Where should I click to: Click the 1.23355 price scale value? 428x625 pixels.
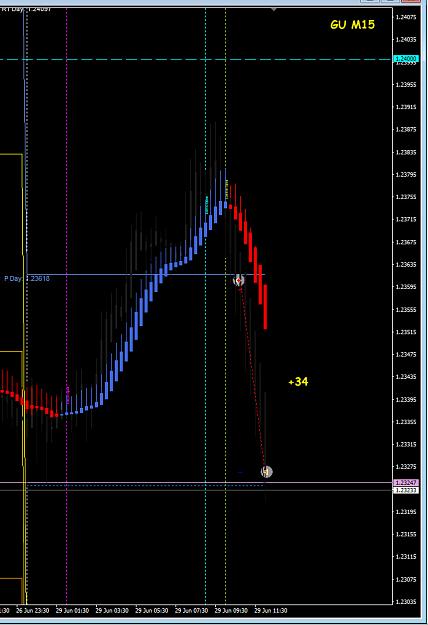point(406,422)
